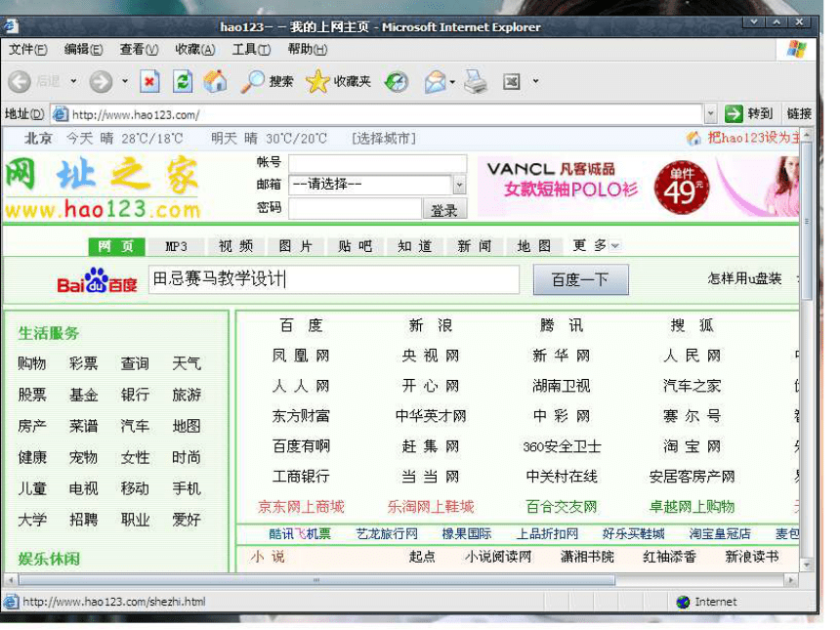The width and height of the screenshot is (840, 630).
Task: Click the horizontal scrollbar thumb
Action: pyautogui.click(x=317, y=580)
